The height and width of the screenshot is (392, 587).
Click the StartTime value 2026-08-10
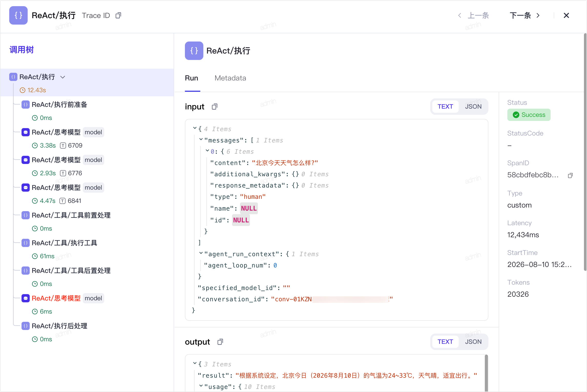pyautogui.click(x=539, y=265)
